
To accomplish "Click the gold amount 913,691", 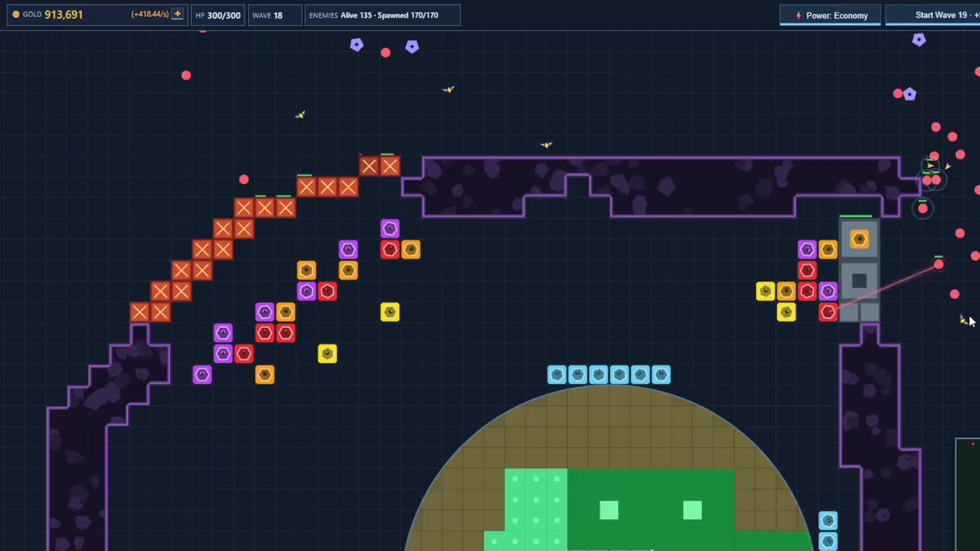I will pyautogui.click(x=64, y=14).
